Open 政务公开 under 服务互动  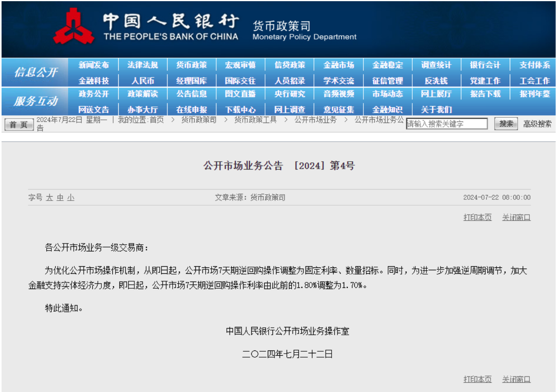click(94, 94)
